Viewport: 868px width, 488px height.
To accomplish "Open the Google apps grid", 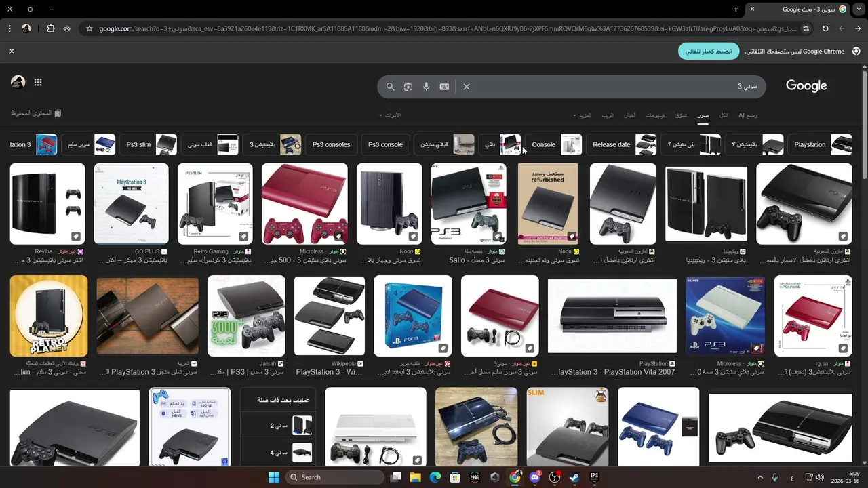I will click(38, 82).
